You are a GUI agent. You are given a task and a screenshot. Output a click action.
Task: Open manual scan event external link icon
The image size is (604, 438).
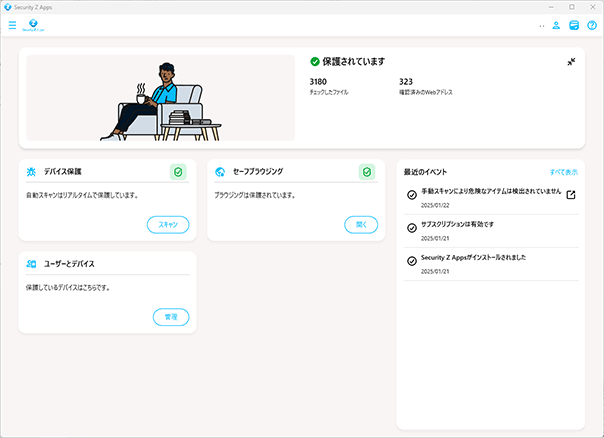tap(571, 195)
